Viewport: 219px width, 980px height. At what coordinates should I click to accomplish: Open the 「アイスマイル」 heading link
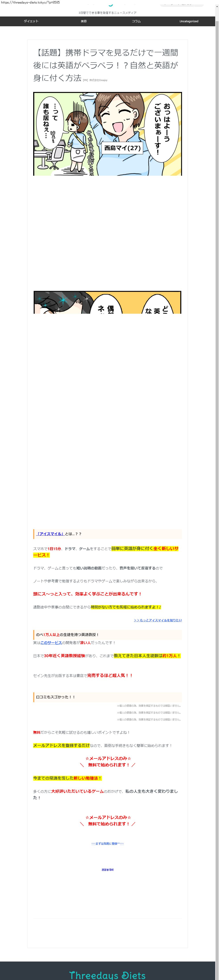(50, 534)
